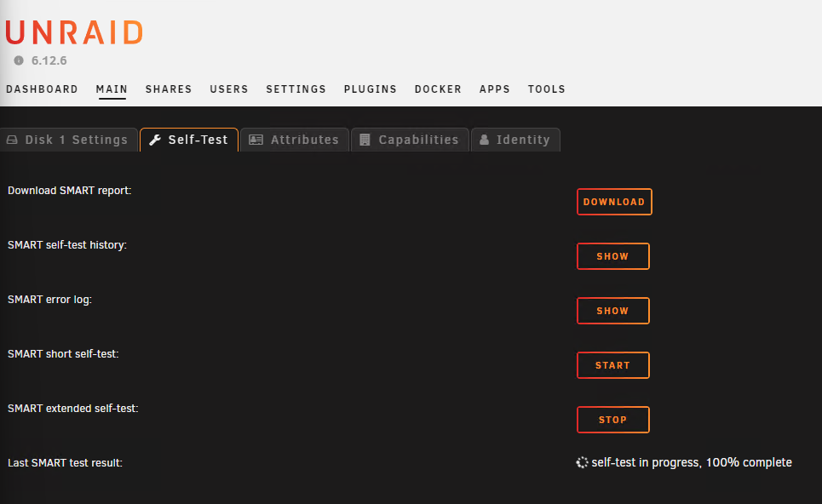Click the spinner icon beside self-test progress
Viewport: 822px width, 504px height.
582,462
